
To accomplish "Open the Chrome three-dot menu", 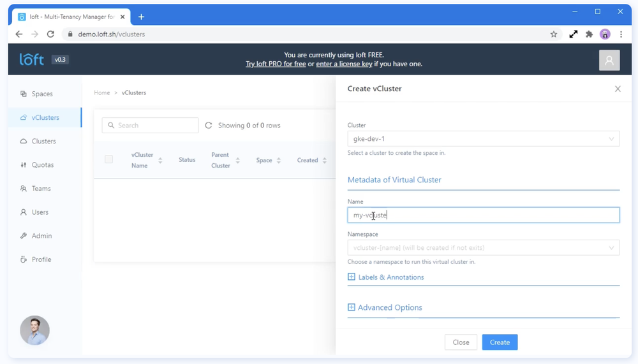I will (x=621, y=34).
